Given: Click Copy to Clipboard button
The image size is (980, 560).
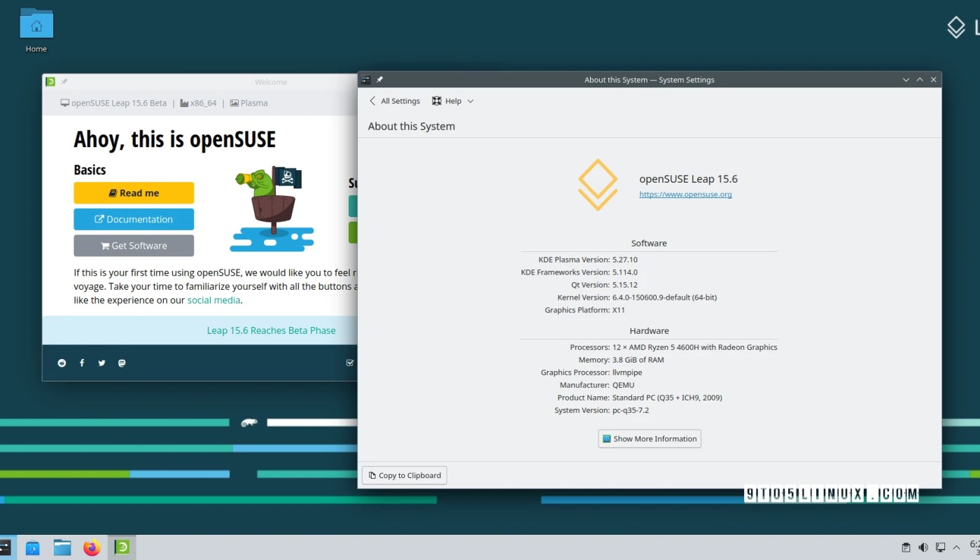Looking at the screenshot, I should tap(405, 475).
